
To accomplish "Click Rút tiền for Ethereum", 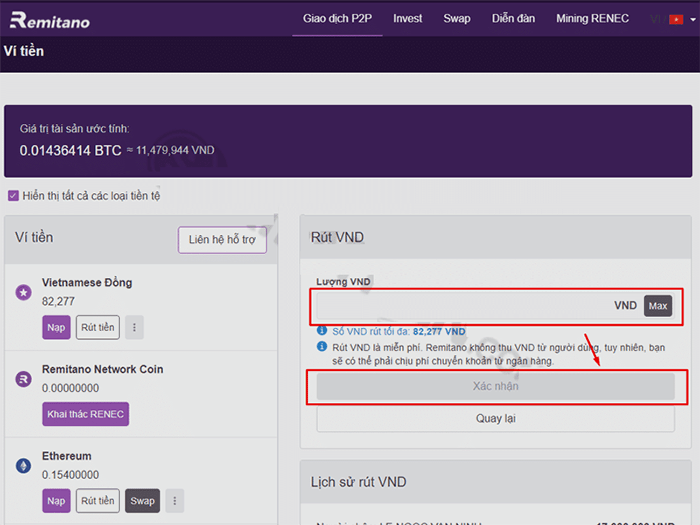I will click(98, 500).
